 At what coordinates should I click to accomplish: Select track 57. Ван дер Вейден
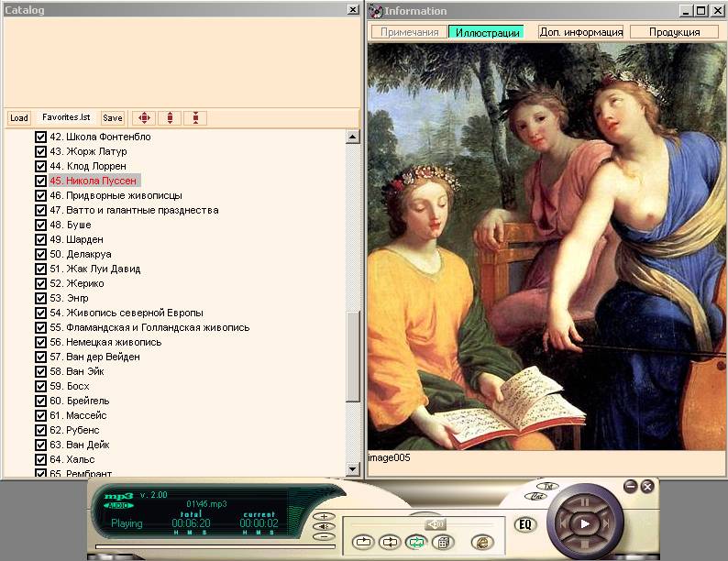[95, 357]
